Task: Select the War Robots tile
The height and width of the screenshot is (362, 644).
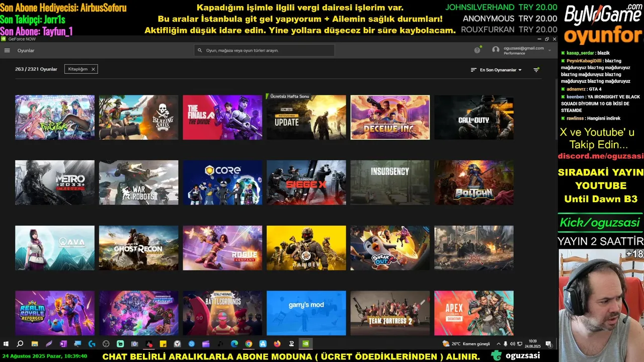Action: pos(138,183)
